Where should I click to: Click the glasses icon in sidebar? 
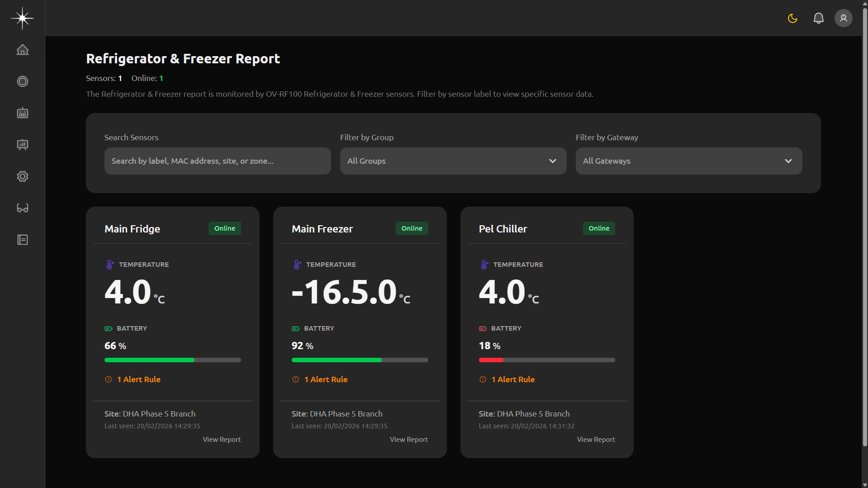click(23, 208)
